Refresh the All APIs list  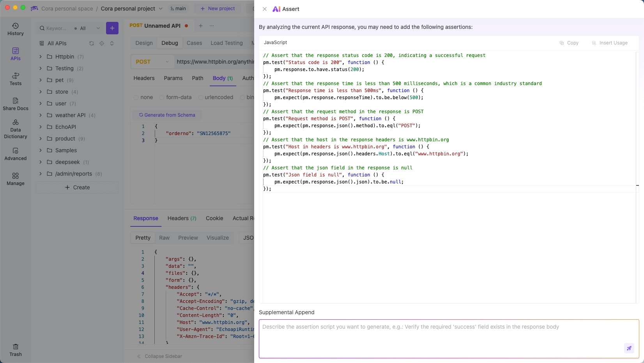click(x=92, y=43)
